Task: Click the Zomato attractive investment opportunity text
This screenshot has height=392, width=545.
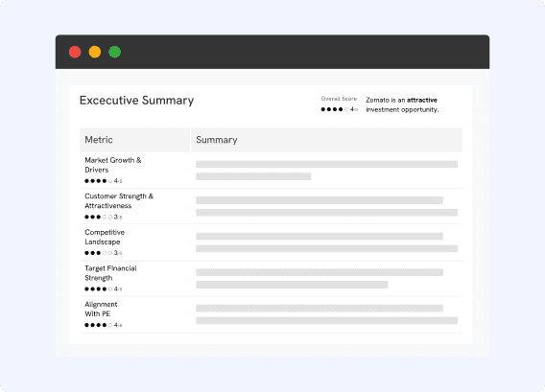Action: point(402,104)
